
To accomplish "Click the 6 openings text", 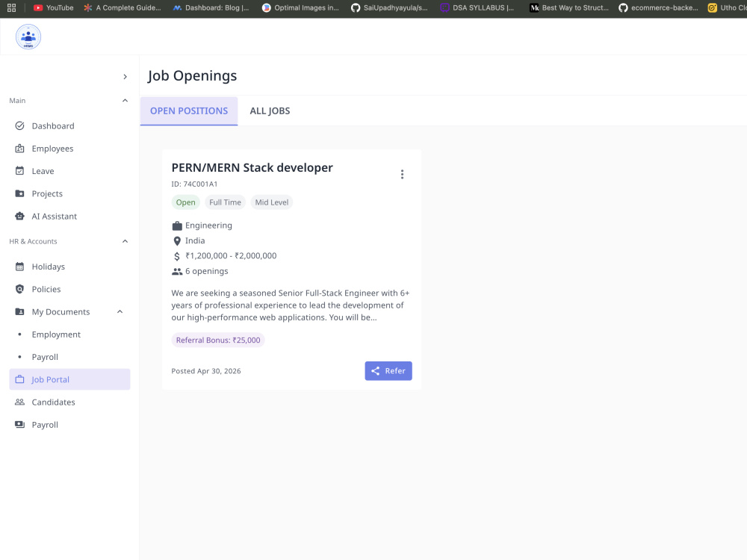I will [x=207, y=271].
